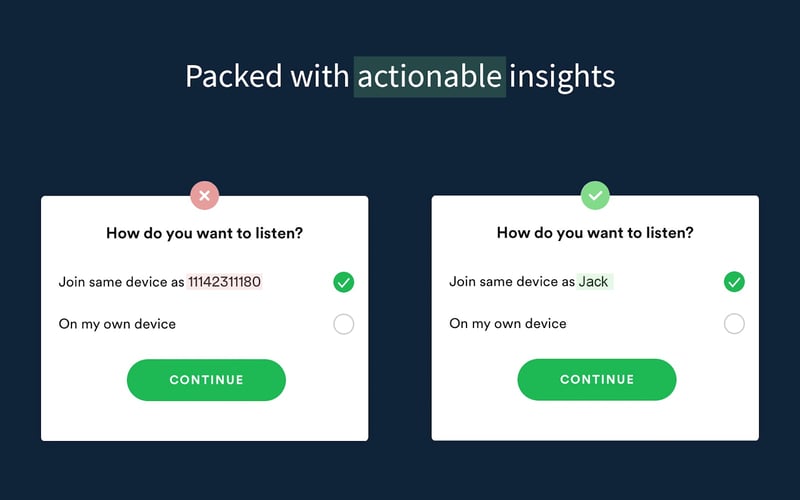The height and width of the screenshot is (500, 800).
Task: Click the highlighted word actionable in heading
Action: [430, 76]
